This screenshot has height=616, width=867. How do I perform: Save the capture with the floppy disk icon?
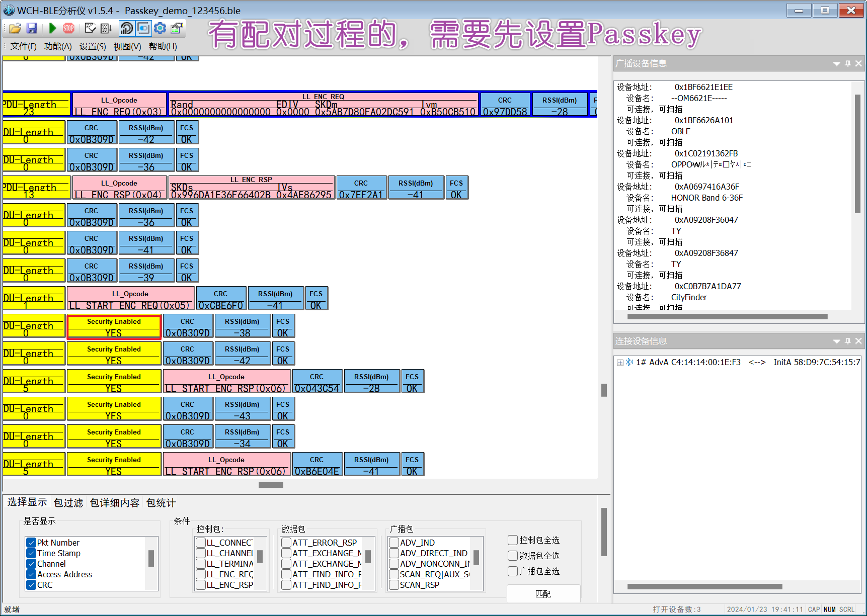pos(32,29)
